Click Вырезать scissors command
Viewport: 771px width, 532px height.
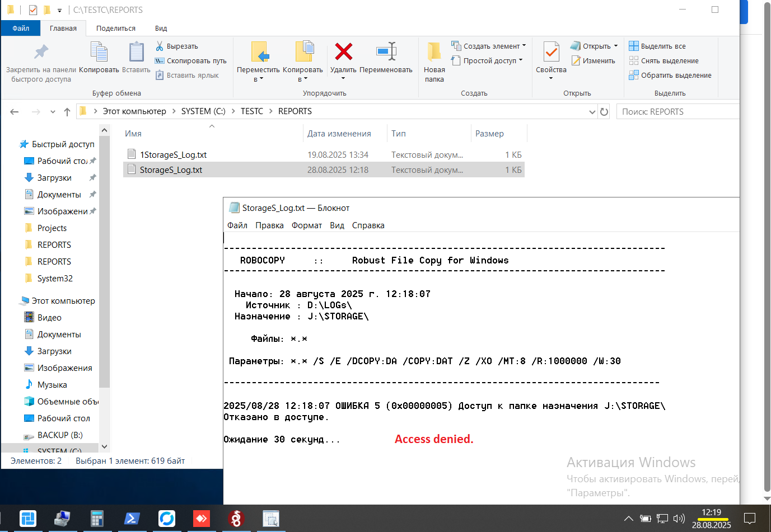[176, 46]
